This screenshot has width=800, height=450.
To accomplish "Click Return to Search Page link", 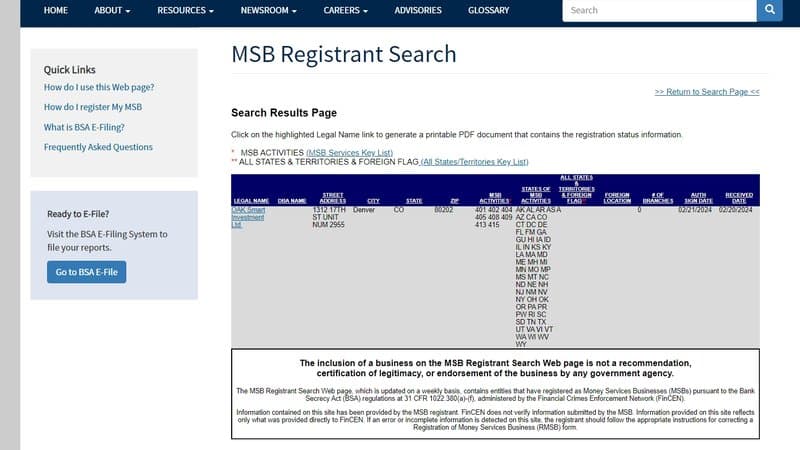I will [x=706, y=91].
